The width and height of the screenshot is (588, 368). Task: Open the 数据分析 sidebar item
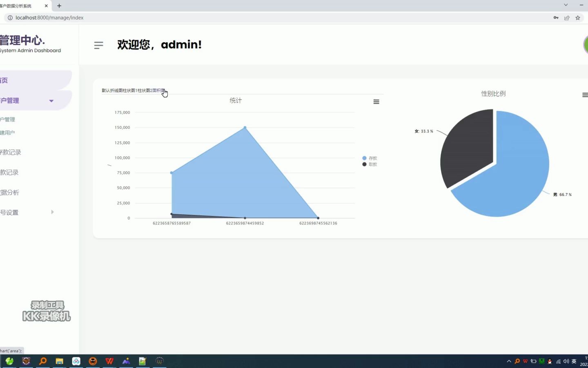(10, 193)
